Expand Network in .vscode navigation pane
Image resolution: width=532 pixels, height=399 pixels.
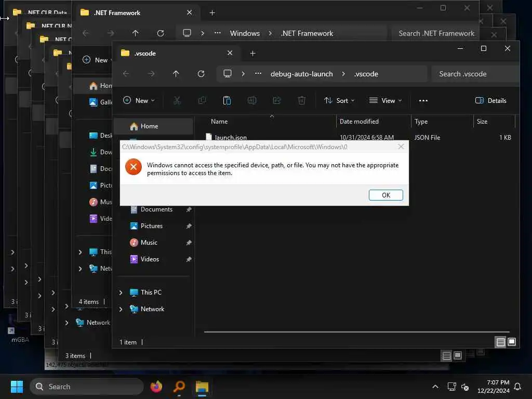(121, 309)
